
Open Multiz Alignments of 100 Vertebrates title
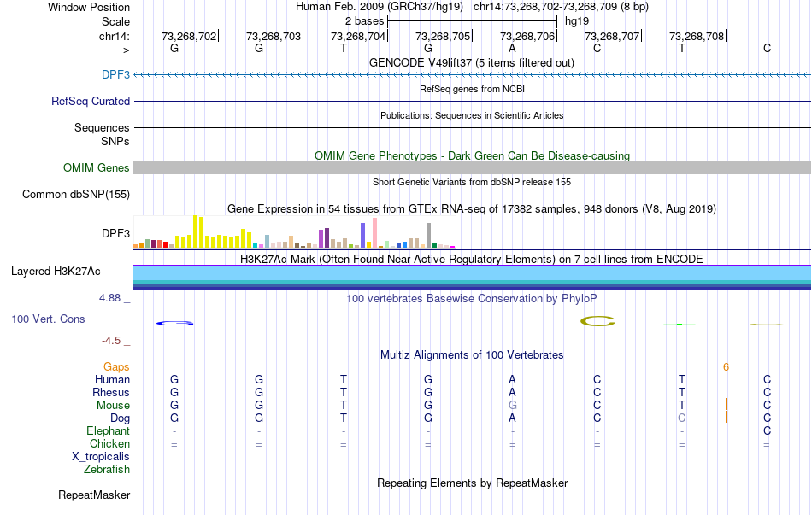click(x=471, y=354)
